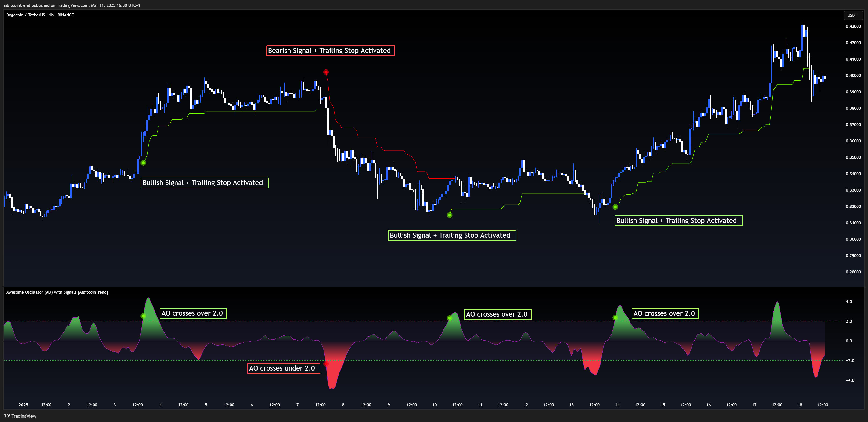868x422 pixels.
Task: Click the 0.43000 price axis label
Action: [x=853, y=26]
